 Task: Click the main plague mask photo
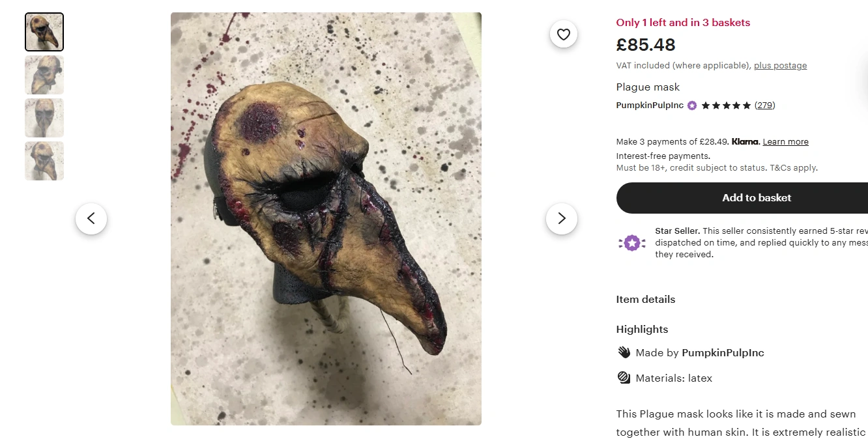[x=326, y=219]
